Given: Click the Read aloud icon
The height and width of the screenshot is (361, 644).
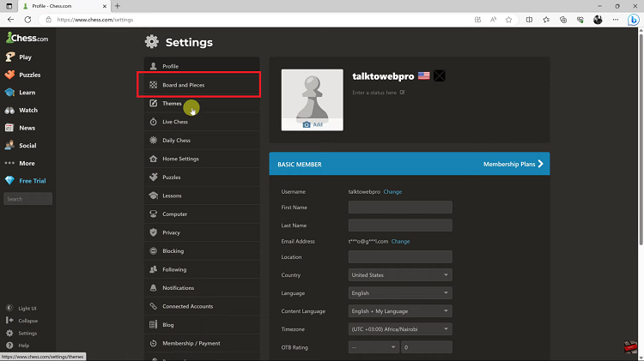Looking at the screenshot, I should [493, 19].
